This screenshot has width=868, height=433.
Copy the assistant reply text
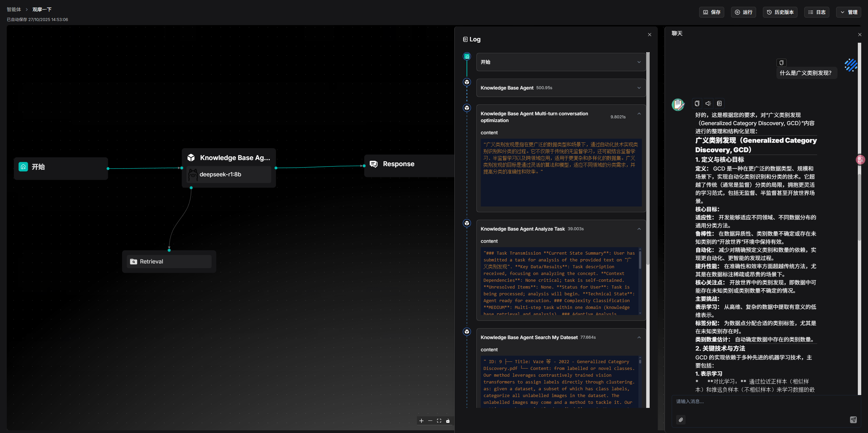(697, 103)
